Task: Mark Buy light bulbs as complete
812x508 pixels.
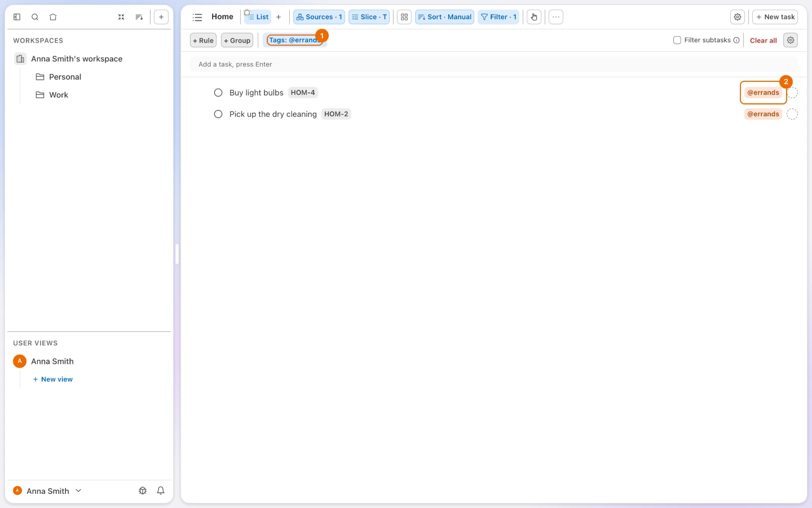Action: pyautogui.click(x=218, y=92)
